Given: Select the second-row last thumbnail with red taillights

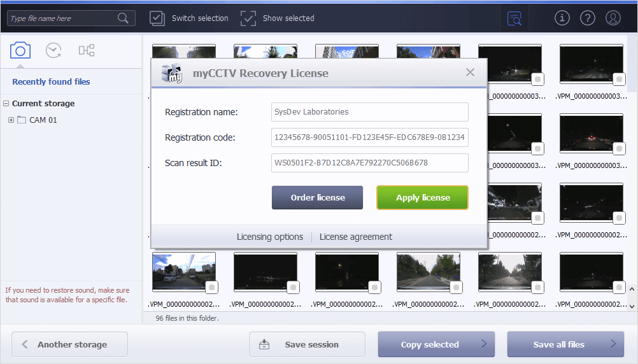Looking at the screenshot, I should tap(592, 133).
